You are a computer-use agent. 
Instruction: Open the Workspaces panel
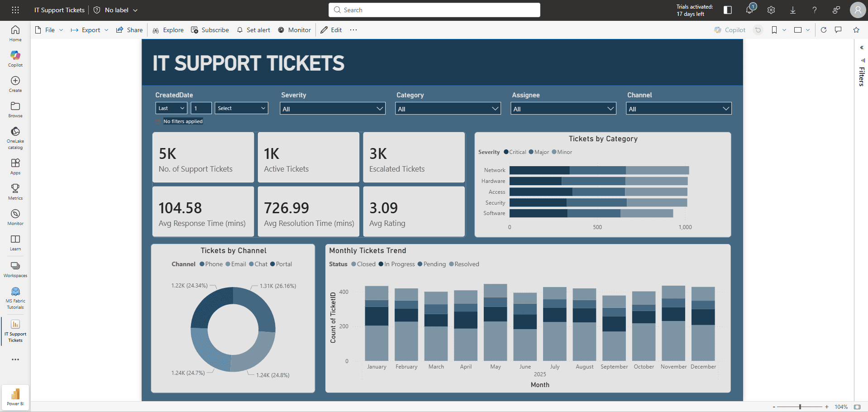point(15,267)
